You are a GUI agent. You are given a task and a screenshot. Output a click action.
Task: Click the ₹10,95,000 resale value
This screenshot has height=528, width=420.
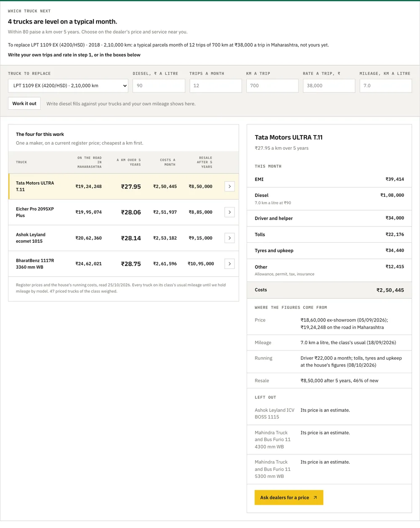(x=201, y=264)
